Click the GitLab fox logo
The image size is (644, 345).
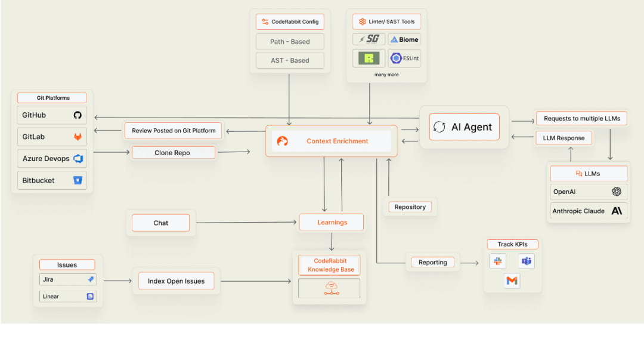(78, 137)
